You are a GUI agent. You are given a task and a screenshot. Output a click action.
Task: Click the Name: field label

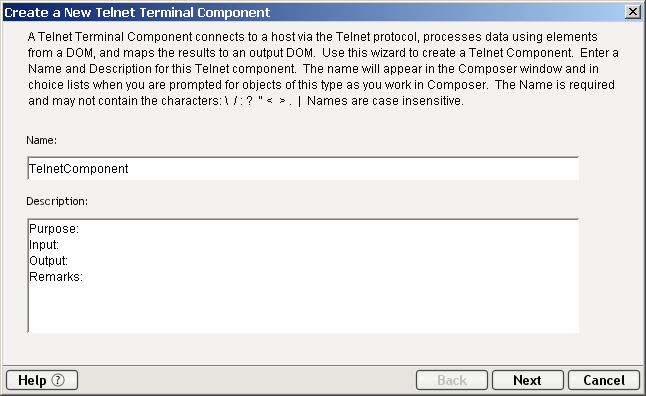point(42,140)
